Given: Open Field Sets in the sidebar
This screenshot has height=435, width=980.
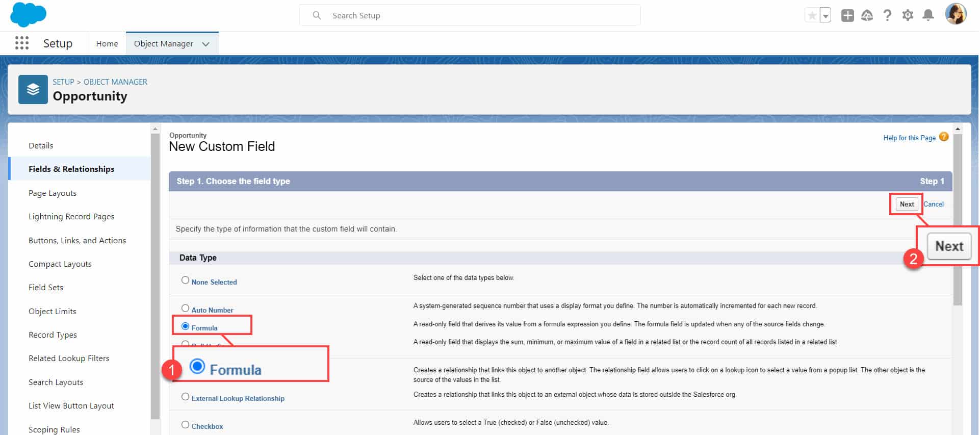Looking at the screenshot, I should click(x=46, y=287).
